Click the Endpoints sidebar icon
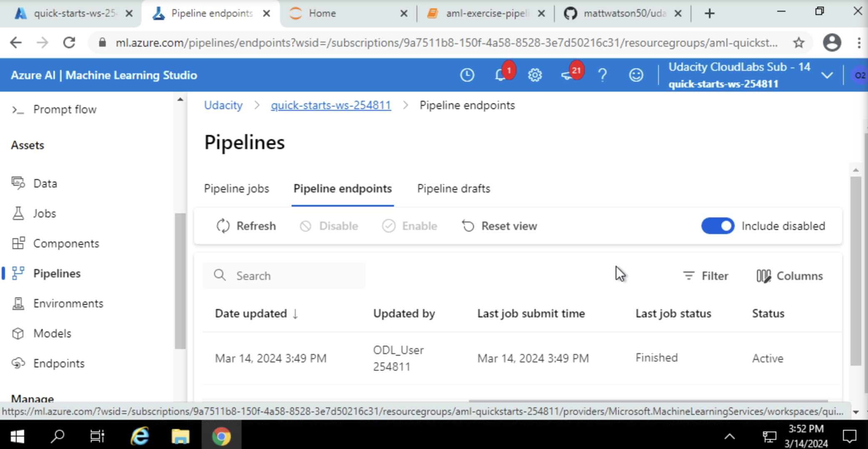Screen dimensions: 868x449 (x=18, y=363)
